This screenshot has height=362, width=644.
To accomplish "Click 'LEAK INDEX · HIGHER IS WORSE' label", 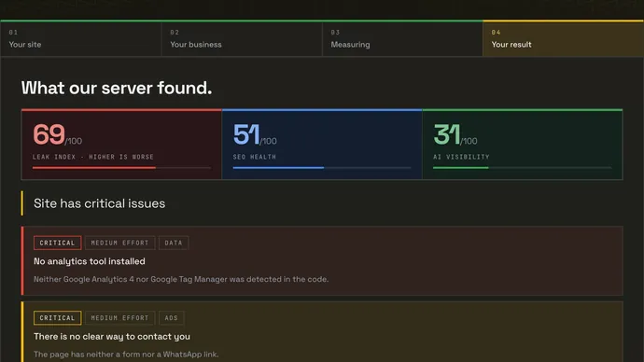I will coord(93,157).
